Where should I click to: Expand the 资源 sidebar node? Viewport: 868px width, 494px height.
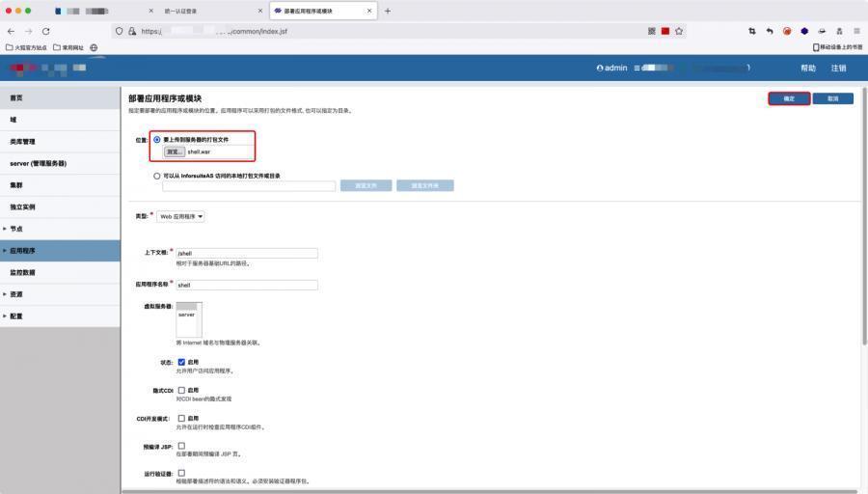coord(5,294)
